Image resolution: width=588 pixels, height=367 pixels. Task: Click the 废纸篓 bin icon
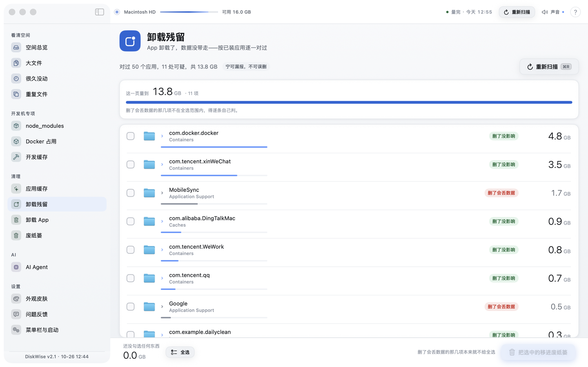[16, 236]
